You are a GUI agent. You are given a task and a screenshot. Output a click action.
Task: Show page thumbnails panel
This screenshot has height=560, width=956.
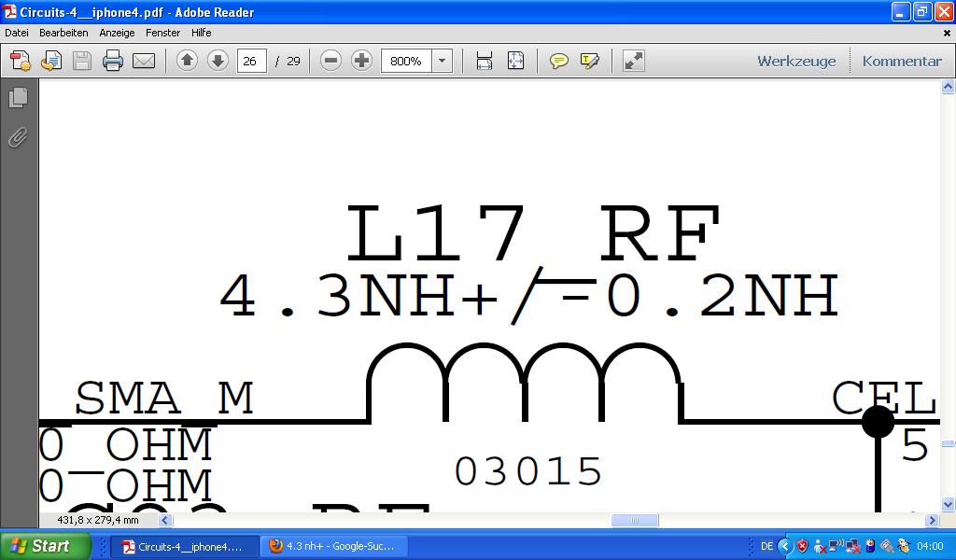click(x=18, y=98)
